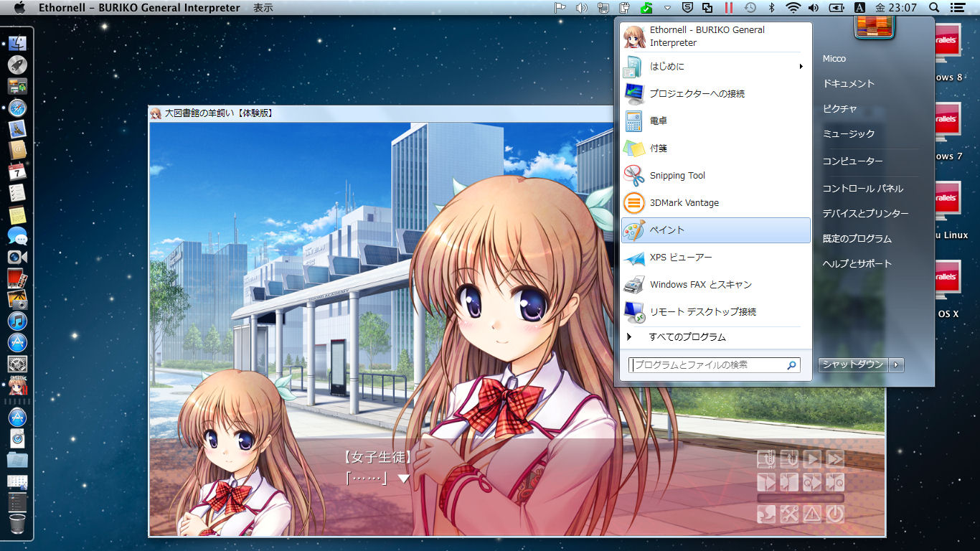
Task: Open Messages bubble in Dock
Action: 18,235
